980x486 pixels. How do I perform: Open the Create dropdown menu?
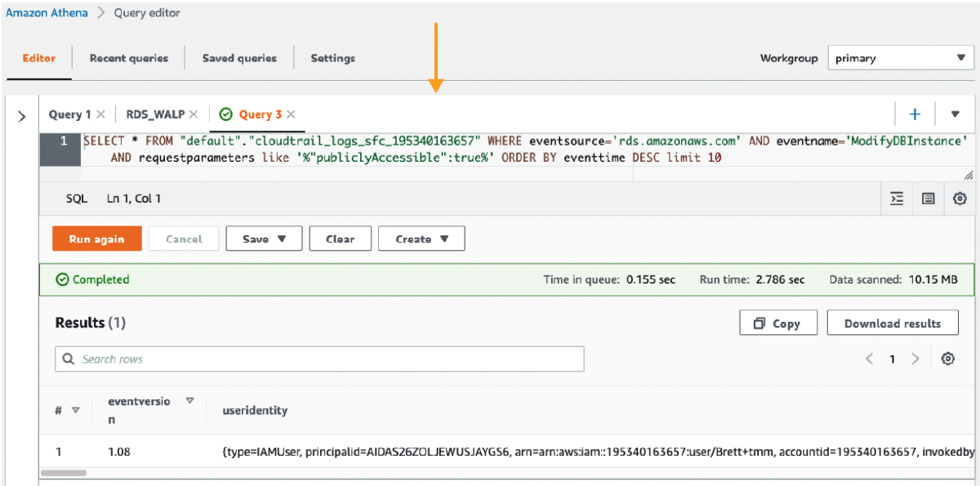click(421, 239)
